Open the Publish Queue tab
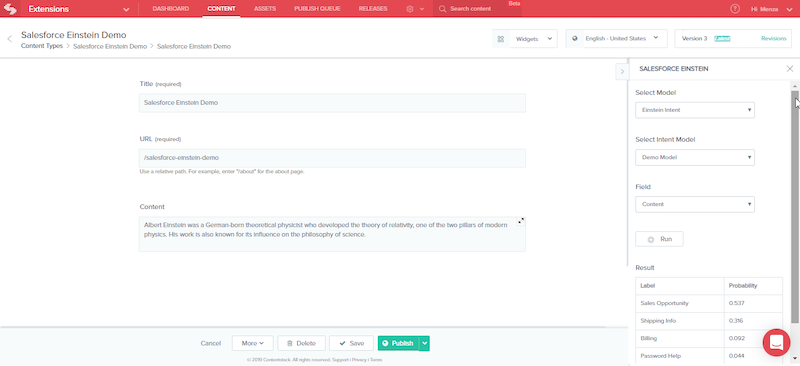The image size is (800, 366). [317, 9]
